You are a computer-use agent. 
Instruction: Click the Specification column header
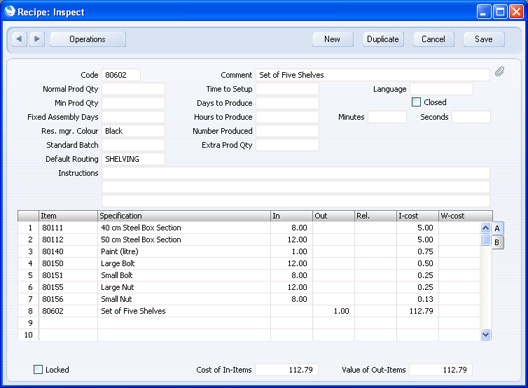[184, 216]
